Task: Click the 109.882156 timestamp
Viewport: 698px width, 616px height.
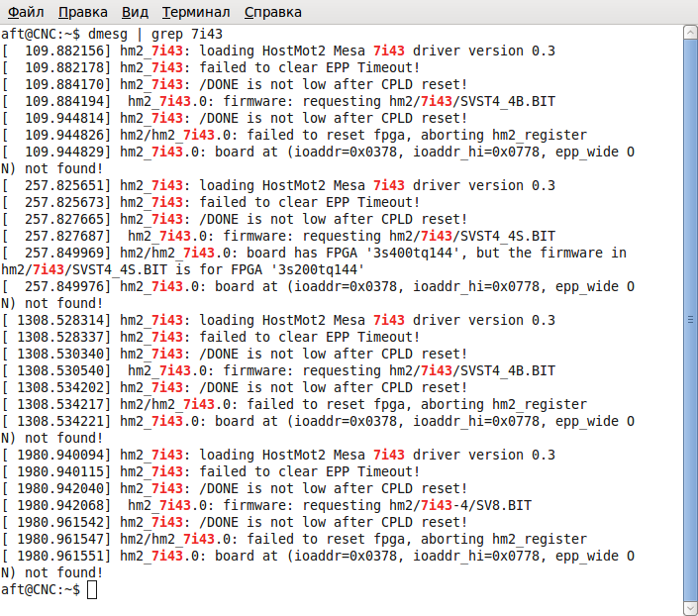Action: click(x=64, y=51)
